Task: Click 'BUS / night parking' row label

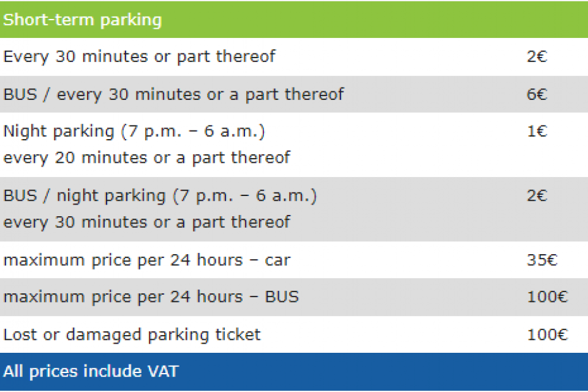Action: [x=160, y=196]
